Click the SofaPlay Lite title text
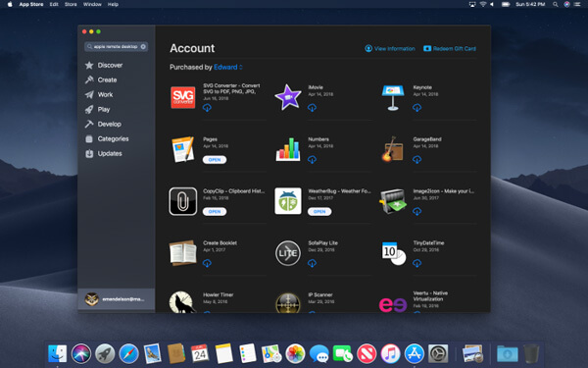588x368 pixels. (322, 243)
